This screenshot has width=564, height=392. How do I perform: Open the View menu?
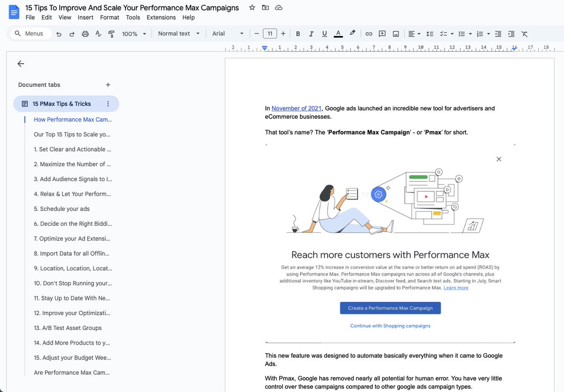click(x=65, y=17)
